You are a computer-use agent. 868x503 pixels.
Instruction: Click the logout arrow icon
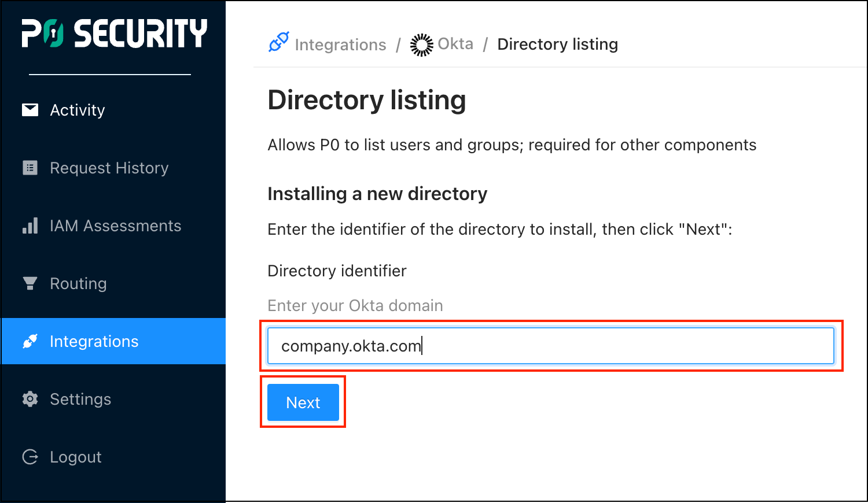click(x=30, y=457)
